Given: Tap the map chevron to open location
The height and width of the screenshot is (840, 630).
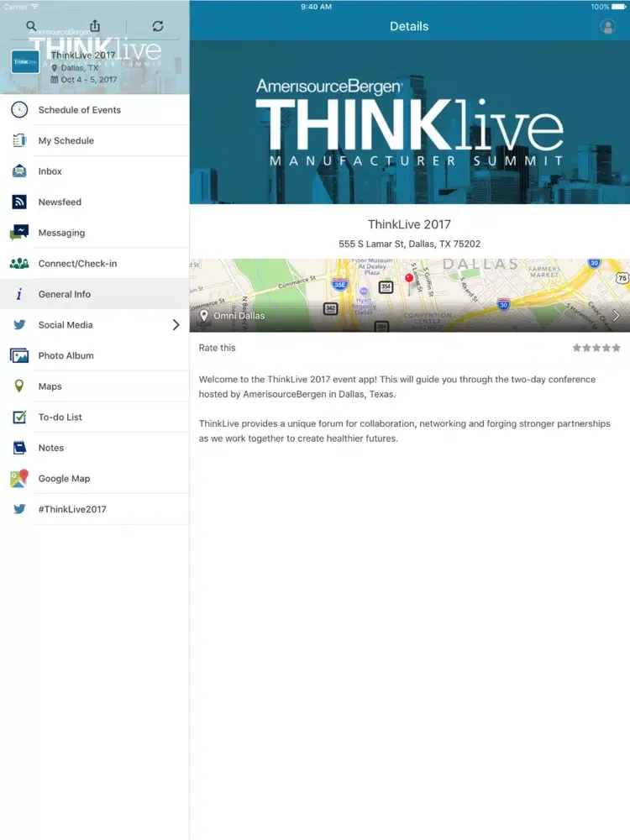Looking at the screenshot, I should click(616, 316).
